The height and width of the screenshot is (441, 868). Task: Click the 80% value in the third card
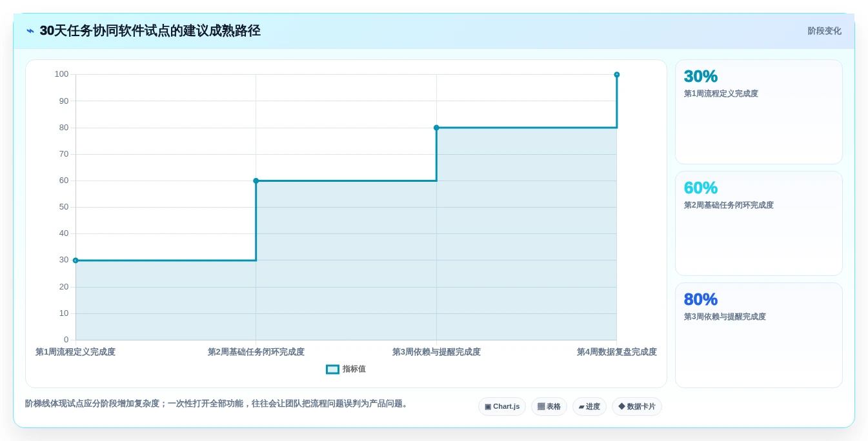[701, 300]
